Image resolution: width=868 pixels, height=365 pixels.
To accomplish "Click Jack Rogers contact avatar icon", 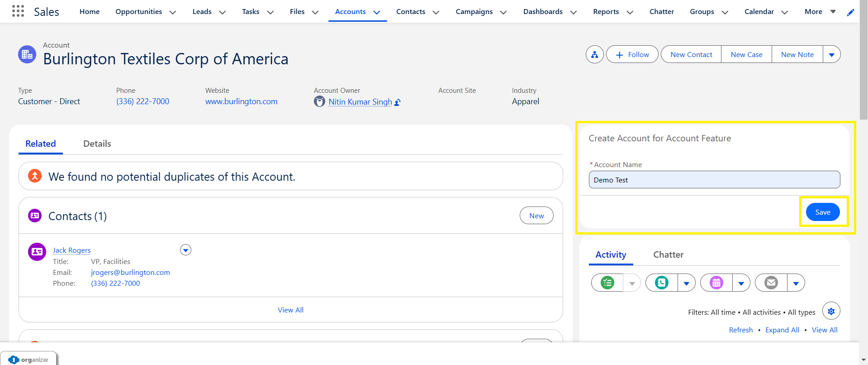I will [x=37, y=251].
